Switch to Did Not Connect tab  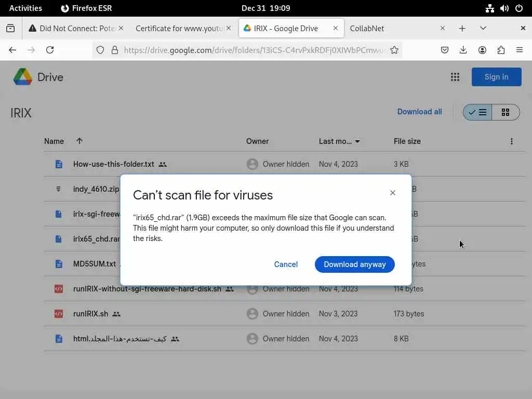76,29
